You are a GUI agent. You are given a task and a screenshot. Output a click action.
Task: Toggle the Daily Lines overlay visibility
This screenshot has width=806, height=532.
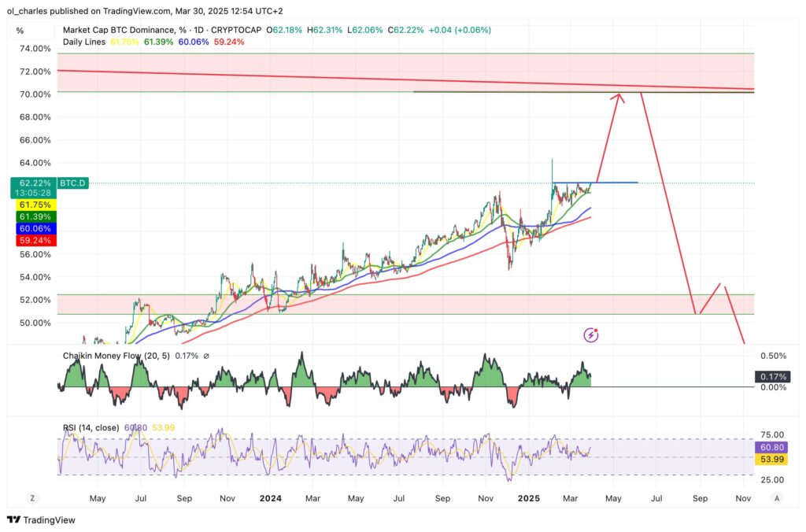tap(83, 42)
